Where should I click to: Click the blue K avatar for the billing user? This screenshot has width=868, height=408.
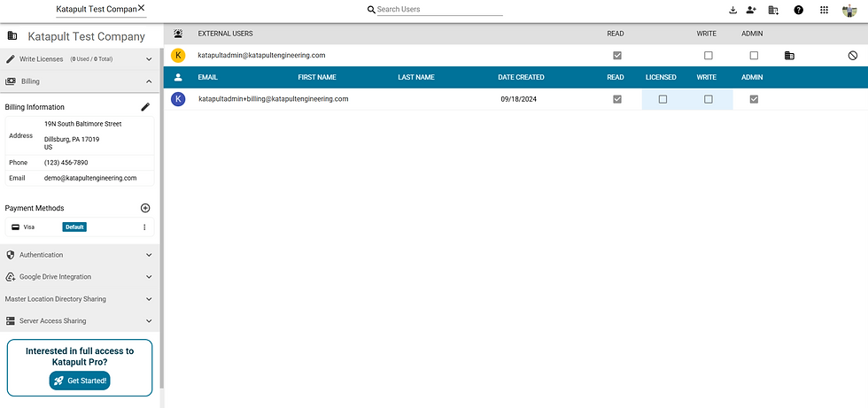178,99
